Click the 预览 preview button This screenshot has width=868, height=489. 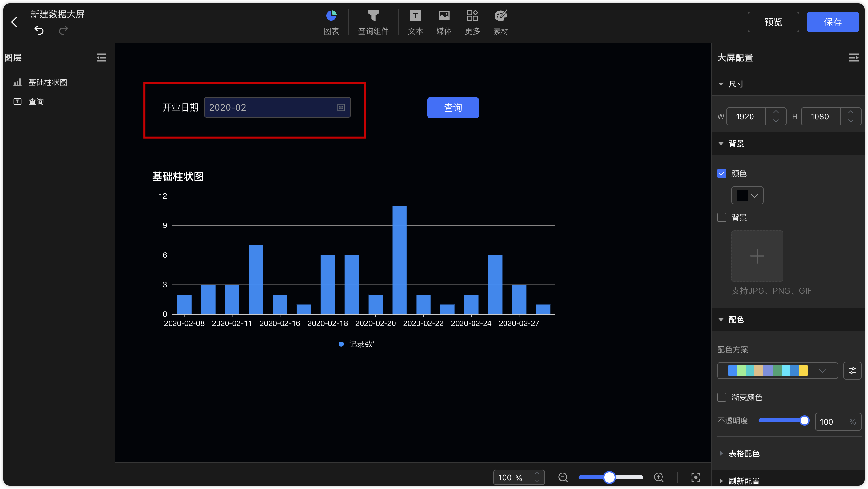pyautogui.click(x=773, y=22)
